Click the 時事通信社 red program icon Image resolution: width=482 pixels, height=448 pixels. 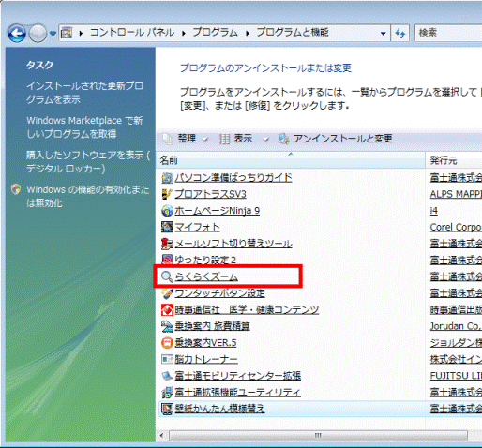click(x=167, y=310)
